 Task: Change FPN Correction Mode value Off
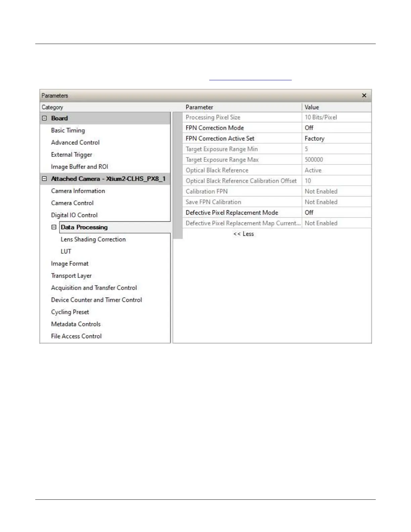point(336,128)
